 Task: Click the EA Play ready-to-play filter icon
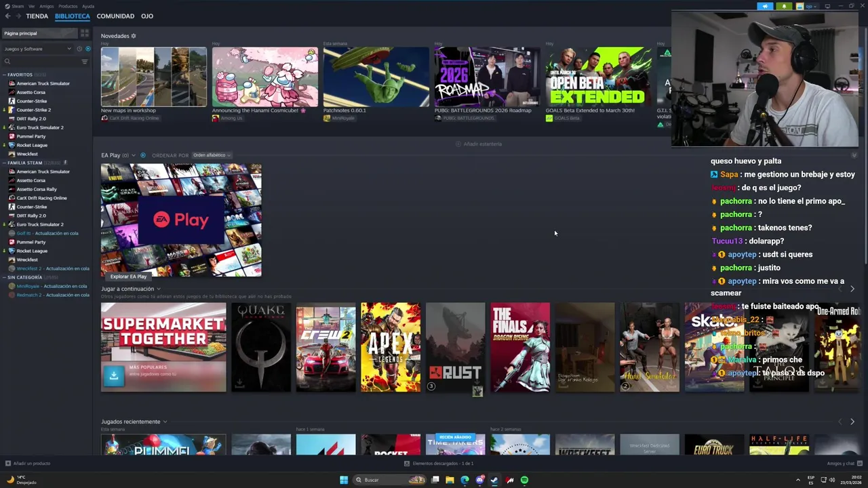(x=142, y=155)
